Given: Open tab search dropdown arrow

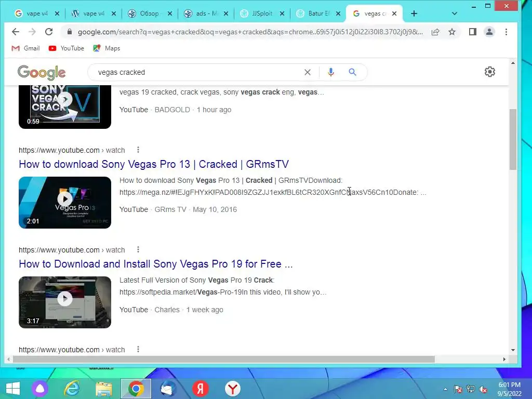Looking at the screenshot, I should point(455,14).
